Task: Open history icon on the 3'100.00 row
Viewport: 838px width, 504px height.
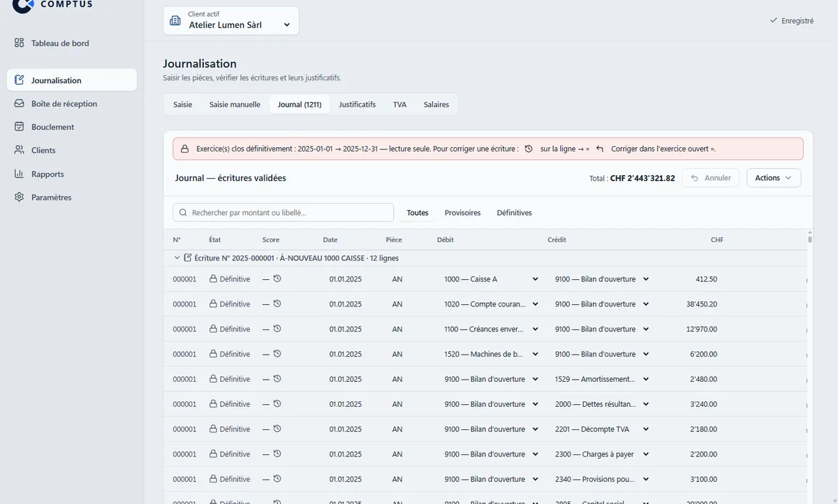Action: (277, 479)
